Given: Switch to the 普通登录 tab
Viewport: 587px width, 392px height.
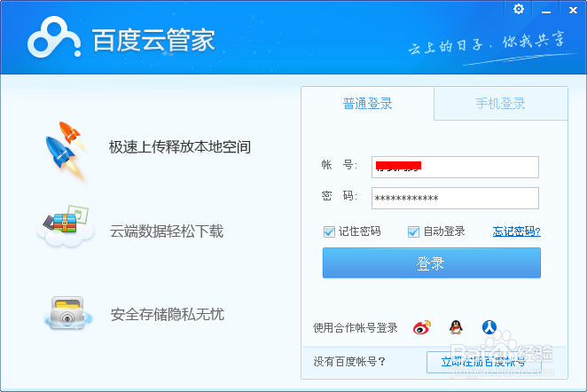Looking at the screenshot, I should coord(368,104).
